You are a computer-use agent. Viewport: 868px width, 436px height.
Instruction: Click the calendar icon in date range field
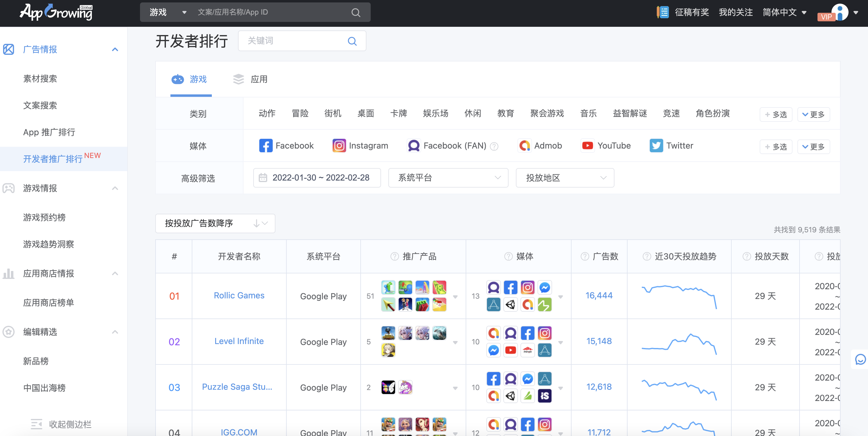click(263, 178)
